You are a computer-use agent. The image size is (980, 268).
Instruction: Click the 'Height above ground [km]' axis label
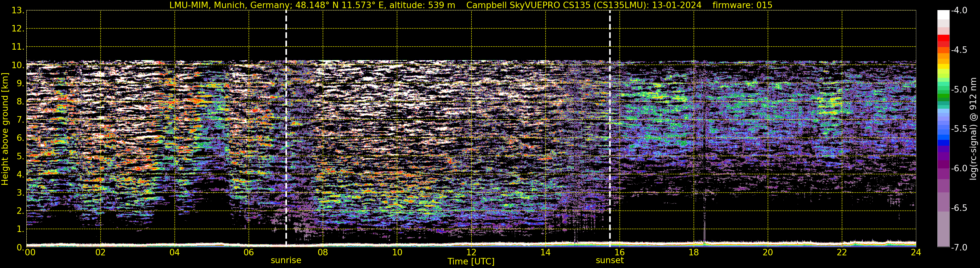coord(5,129)
